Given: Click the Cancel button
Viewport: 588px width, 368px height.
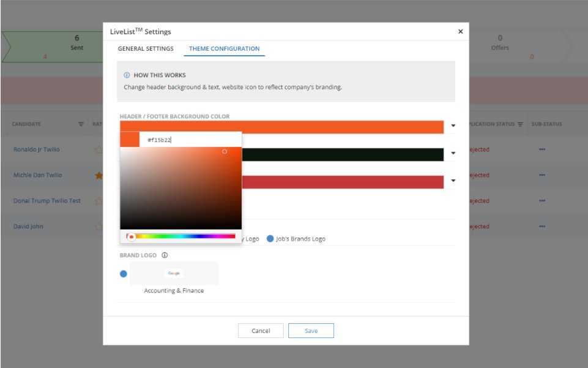Looking at the screenshot, I should [261, 331].
